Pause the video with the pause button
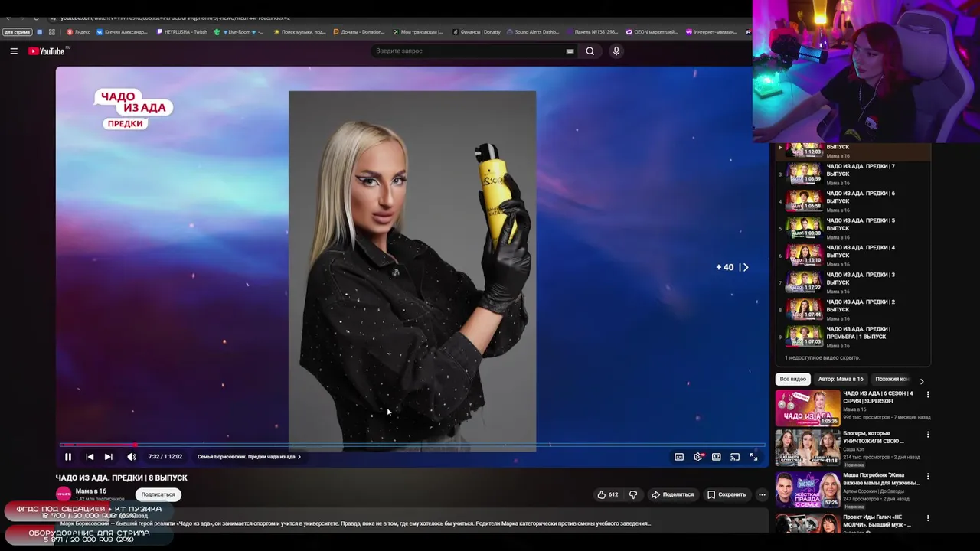This screenshot has height=551, width=980. 67,457
